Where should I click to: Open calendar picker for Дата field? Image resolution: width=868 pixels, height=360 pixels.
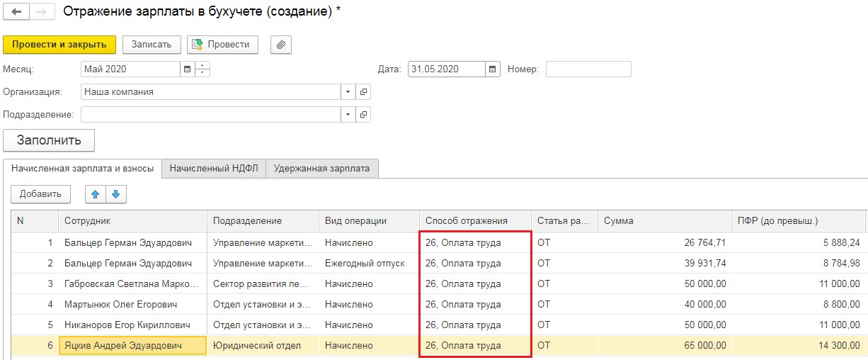click(493, 69)
